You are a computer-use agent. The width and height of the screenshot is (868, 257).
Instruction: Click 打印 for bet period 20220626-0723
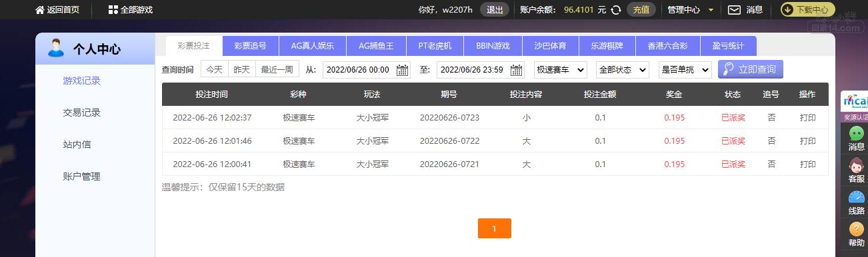pos(807,118)
